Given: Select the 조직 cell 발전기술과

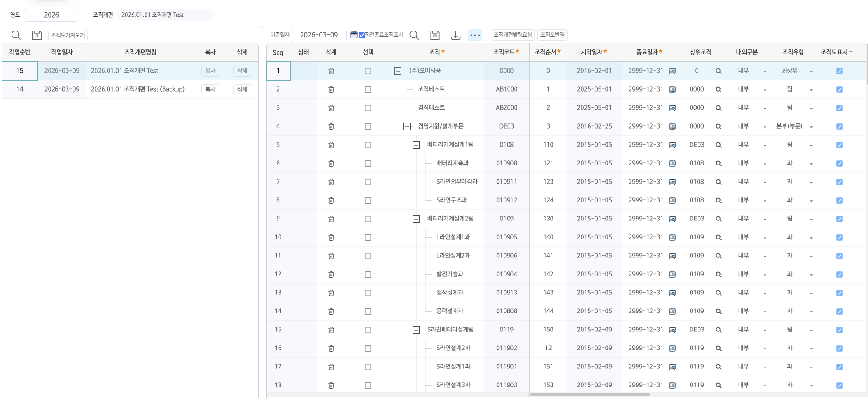Looking at the screenshot, I should point(450,274).
